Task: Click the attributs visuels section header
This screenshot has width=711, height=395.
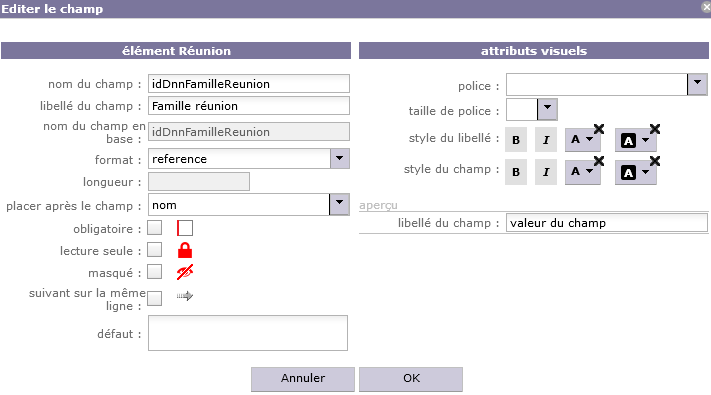Action: tap(534, 51)
